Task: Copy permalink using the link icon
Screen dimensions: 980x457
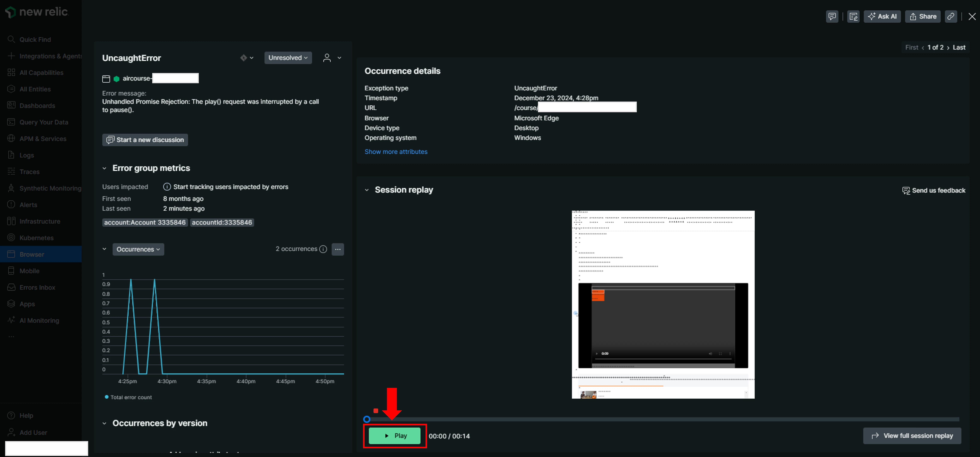Action: [951, 16]
